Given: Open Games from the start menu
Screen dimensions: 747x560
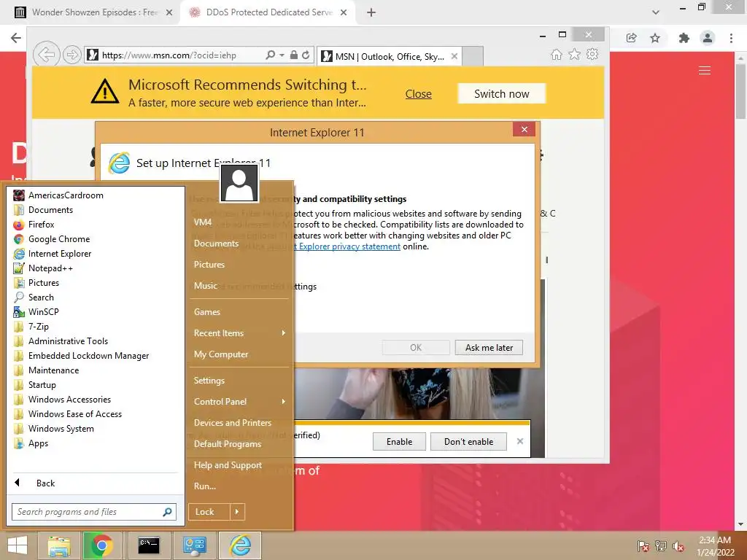Looking at the screenshot, I should pyautogui.click(x=206, y=312).
